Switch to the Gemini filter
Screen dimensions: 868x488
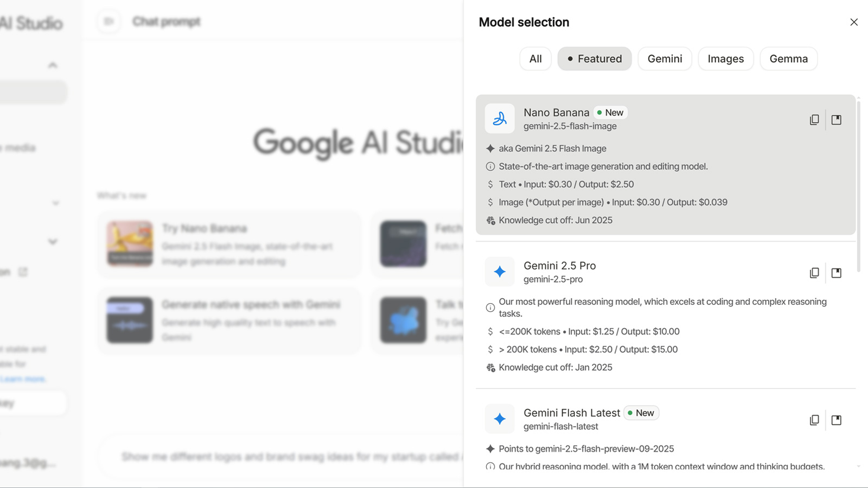pyautogui.click(x=665, y=59)
